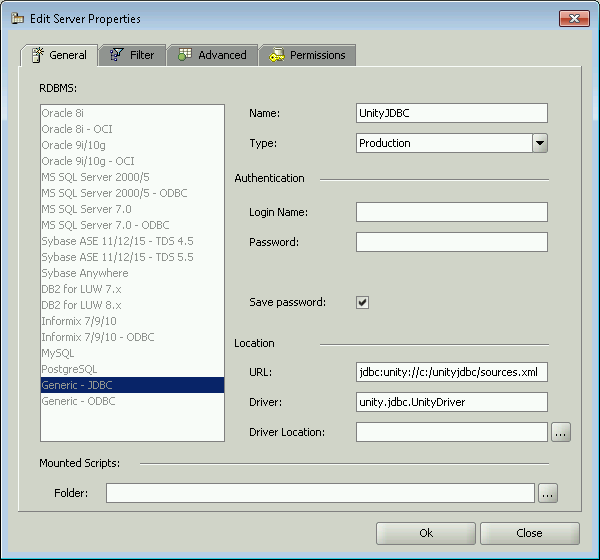The height and width of the screenshot is (560, 600).
Task: Select PostgreSQL in RDBMS list
Action: 132,369
